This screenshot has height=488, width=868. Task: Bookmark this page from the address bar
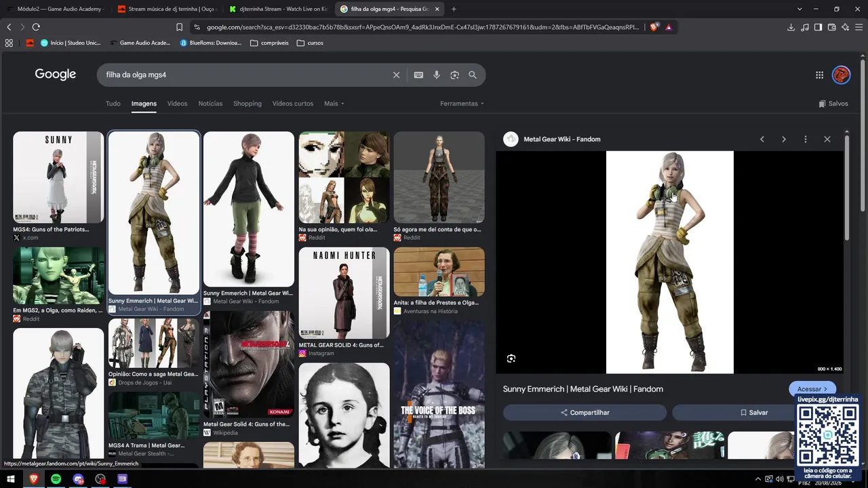179,27
